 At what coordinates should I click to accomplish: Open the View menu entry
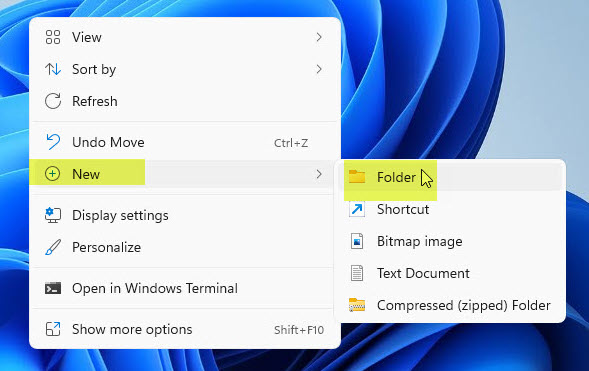[185, 37]
